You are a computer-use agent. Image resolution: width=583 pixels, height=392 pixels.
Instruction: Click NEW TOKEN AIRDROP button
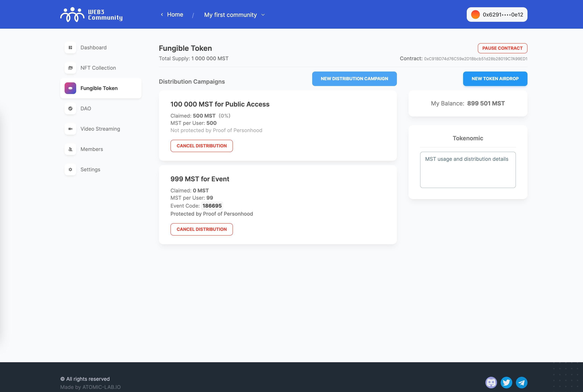coord(495,79)
